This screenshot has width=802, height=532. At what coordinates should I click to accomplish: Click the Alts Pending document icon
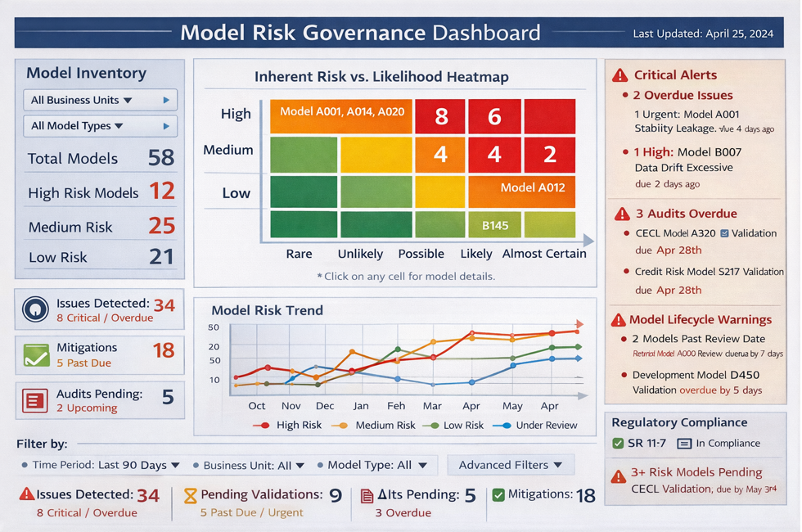tap(367, 496)
